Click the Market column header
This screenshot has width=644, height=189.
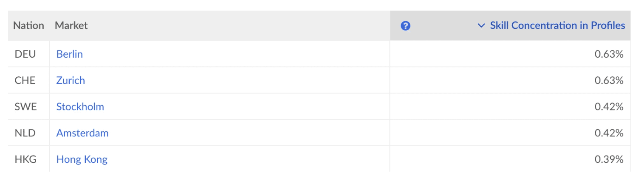click(71, 25)
